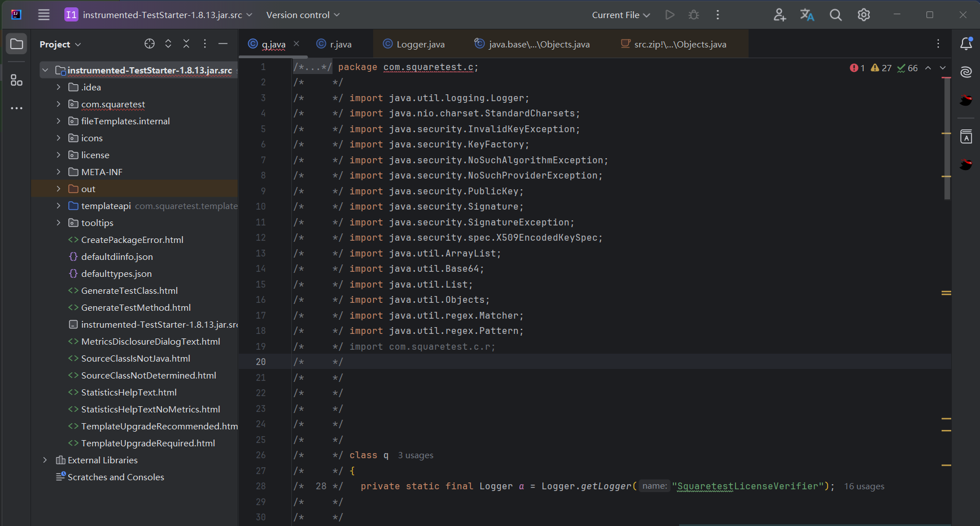Viewport: 980px width, 526px height.
Task: Collapse the instrumented-TestStarter root node
Action: tap(45, 70)
